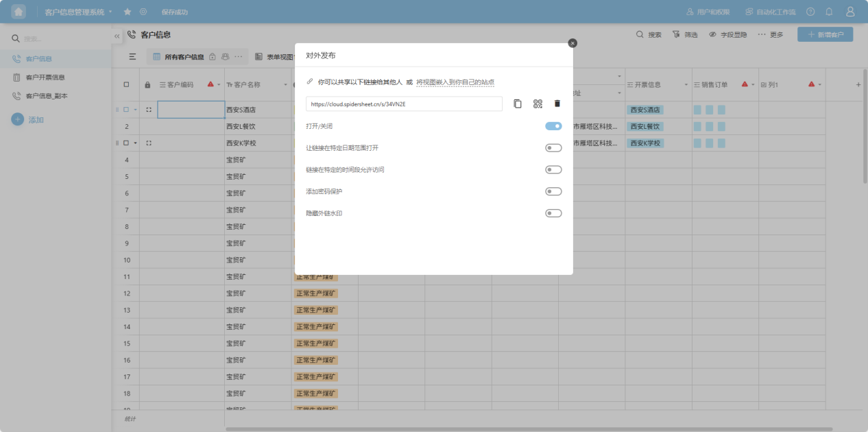The width and height of the screenshot is (868, 432).
Task: Copy the share link icon
Action: (518, 104)
